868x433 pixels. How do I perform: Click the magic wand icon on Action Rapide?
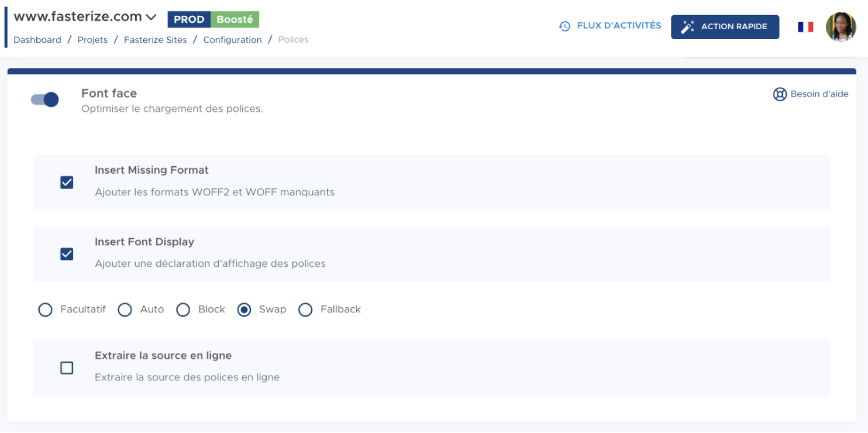pyautogui.click(x=688, y=26)
